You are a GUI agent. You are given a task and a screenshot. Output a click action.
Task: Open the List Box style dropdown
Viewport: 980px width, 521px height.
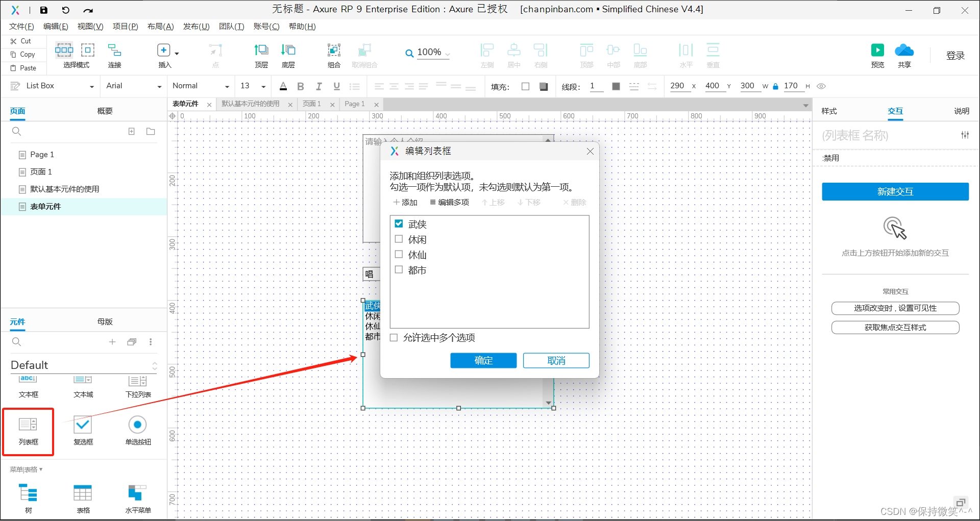coord(92,86)
